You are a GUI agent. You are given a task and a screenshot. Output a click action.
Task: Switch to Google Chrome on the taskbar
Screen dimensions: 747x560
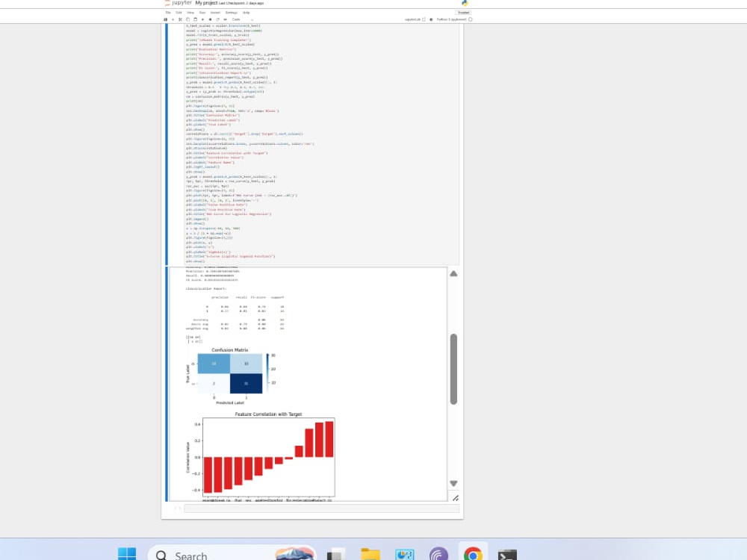[x=473, y=554]
